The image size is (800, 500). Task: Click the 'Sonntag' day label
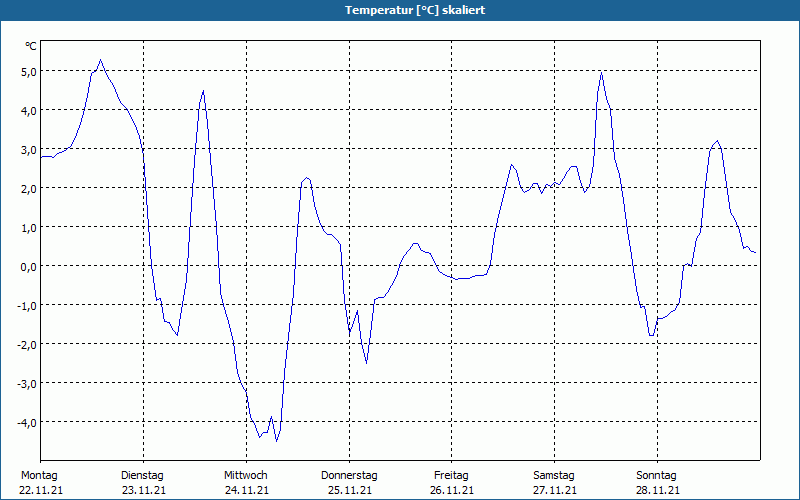point(656,476)
